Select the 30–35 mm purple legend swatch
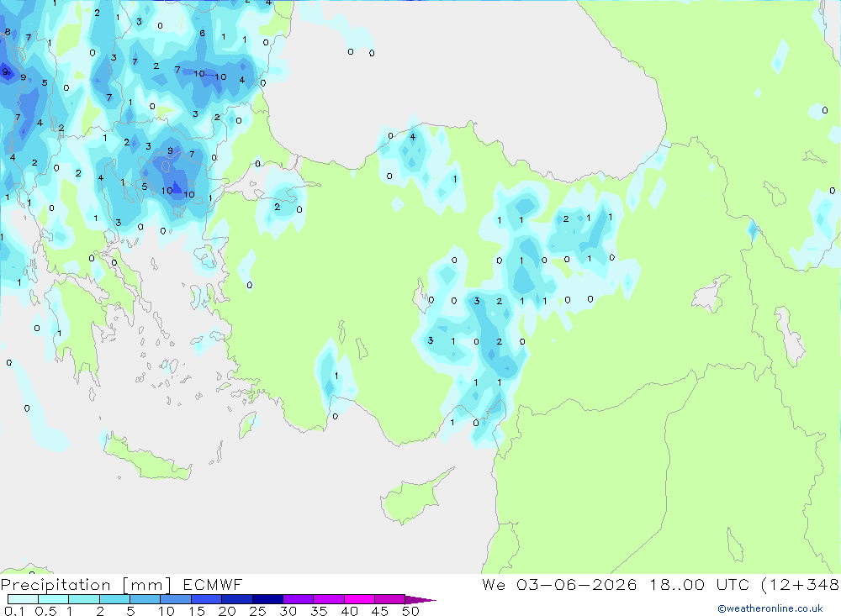Viewport: 841px width, 616px height. pos(299,599)
